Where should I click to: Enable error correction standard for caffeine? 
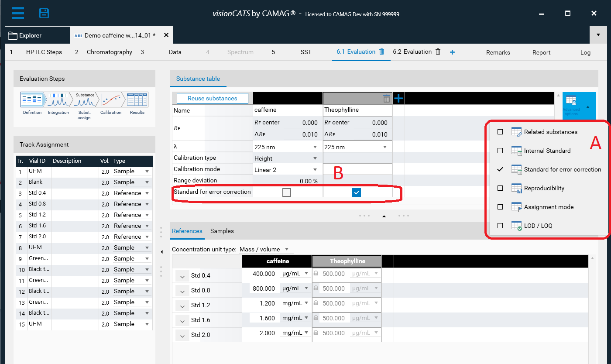(287, 192)
